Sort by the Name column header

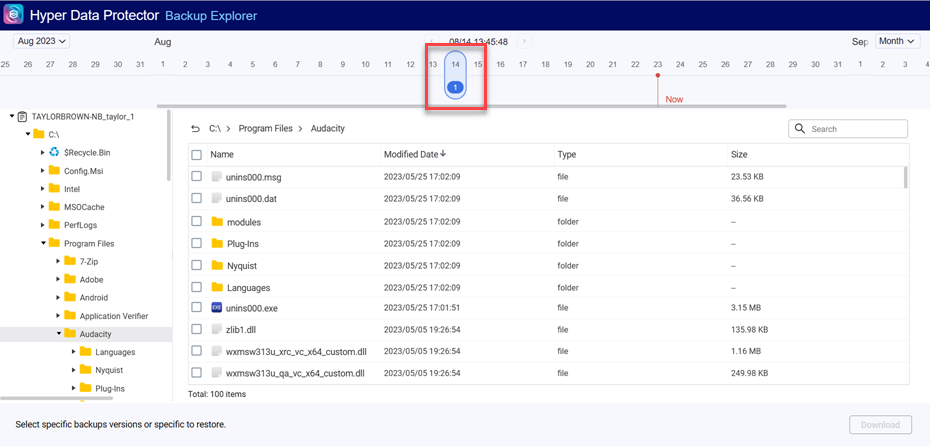coord(222,155)
